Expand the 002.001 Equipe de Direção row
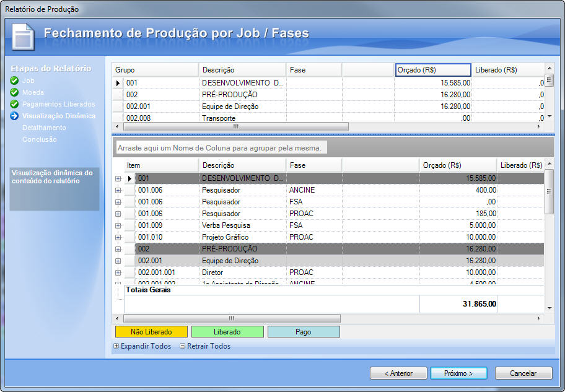This screenshot has height=392, width=565. (x=118, y=261)
